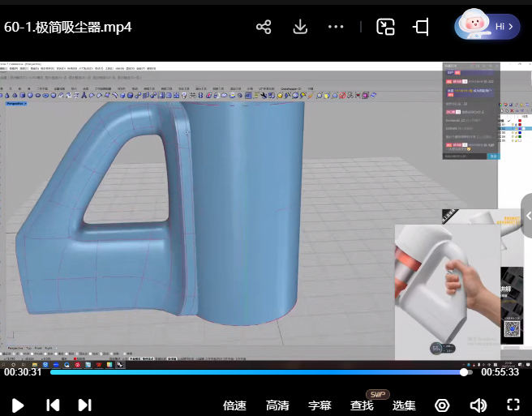
Task: Click the video progress bar handle
Action: [x=464, y=372]
